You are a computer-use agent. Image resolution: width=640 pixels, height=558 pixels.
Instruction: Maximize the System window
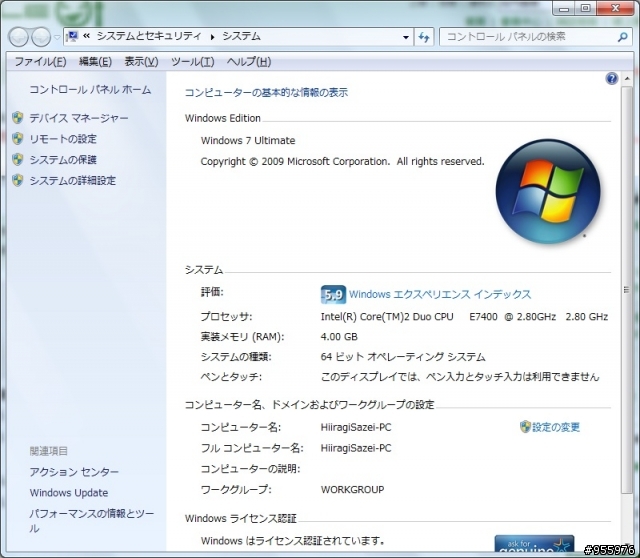click(x=585, y=9)
